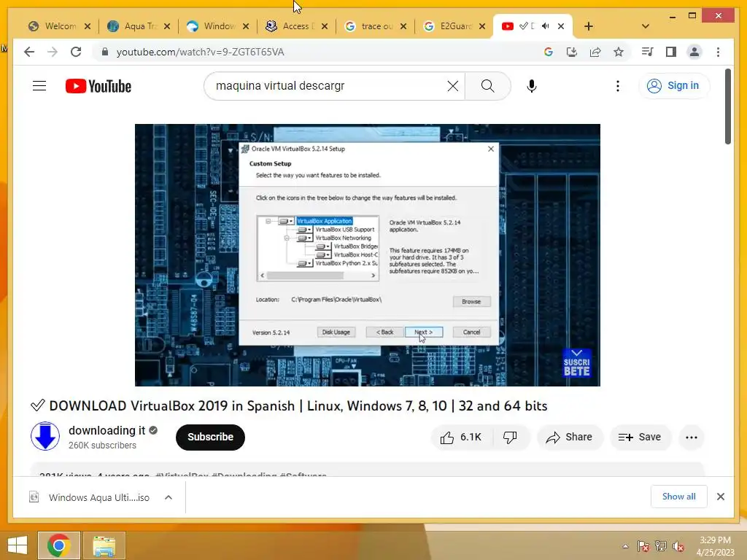Click the browser forward arrow
Image resolution: width=747 pixels, height=560 pixels.
tap(53, 52)
